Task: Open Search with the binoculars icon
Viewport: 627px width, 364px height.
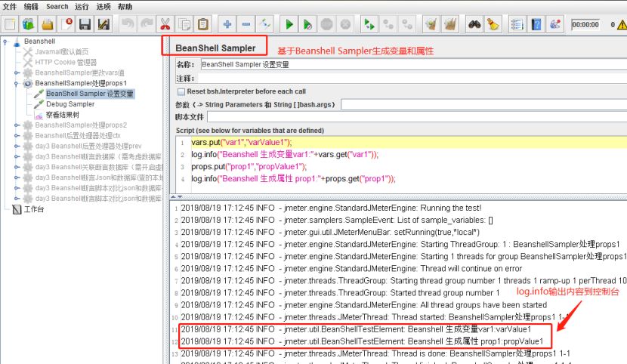Action: tap(474, 24)
